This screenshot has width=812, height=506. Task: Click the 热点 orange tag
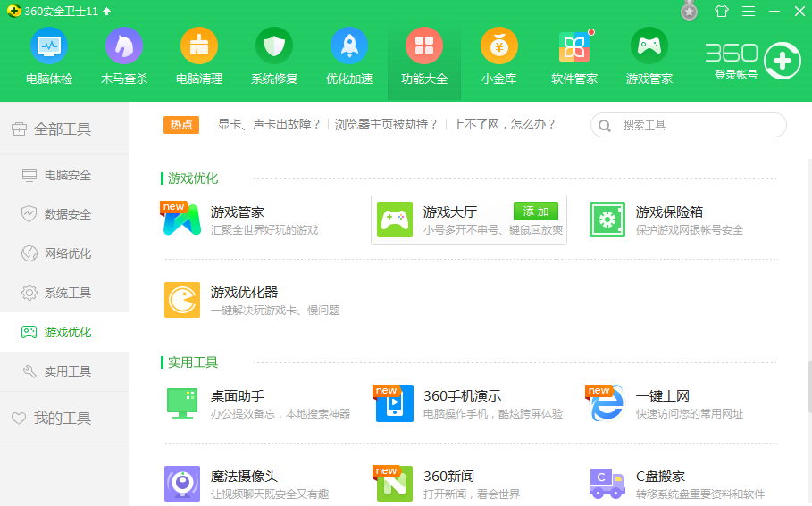[181, 125]
